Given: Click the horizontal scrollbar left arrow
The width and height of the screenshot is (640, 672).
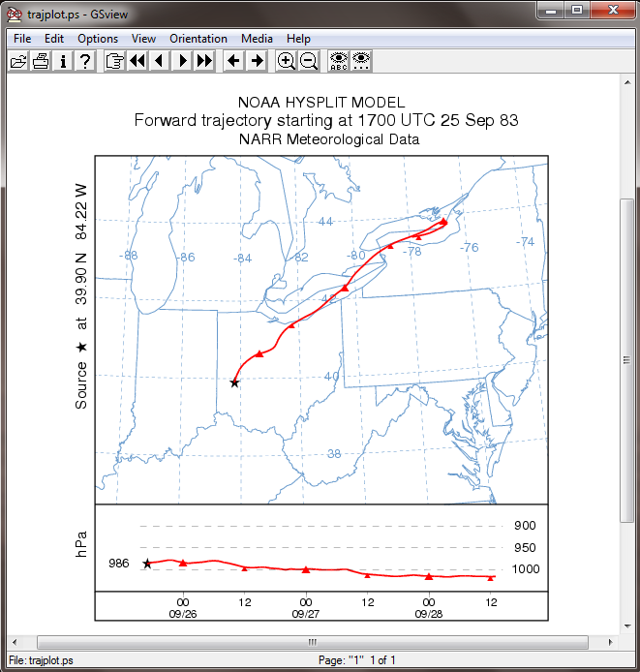Looking at the screenshot, I should (x=15, y=642).
